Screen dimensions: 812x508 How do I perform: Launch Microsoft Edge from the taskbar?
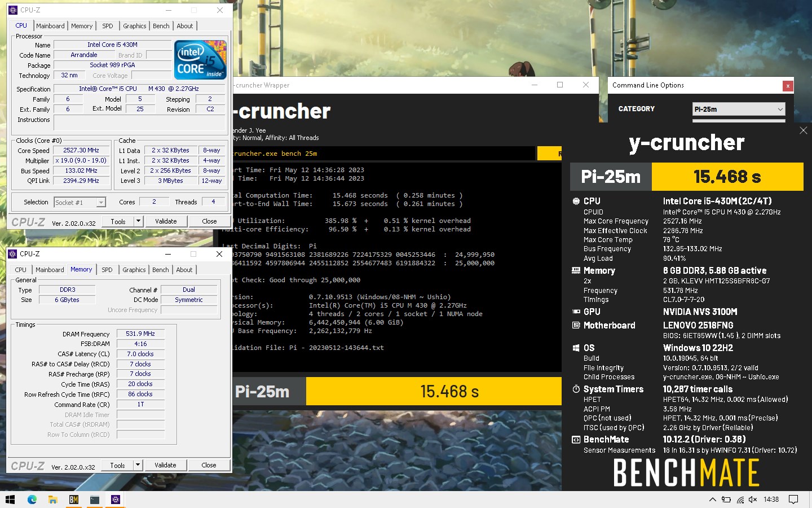[32, 500]
